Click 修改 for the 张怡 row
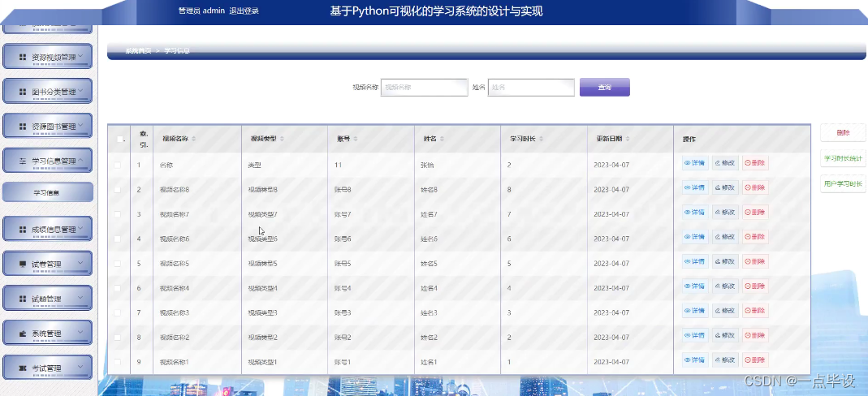This screenshot has height=396, width=868. pos(725,163)
